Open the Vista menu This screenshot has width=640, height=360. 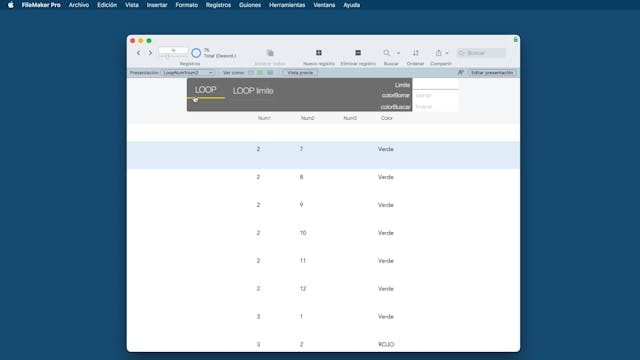(x=132, y=5)
